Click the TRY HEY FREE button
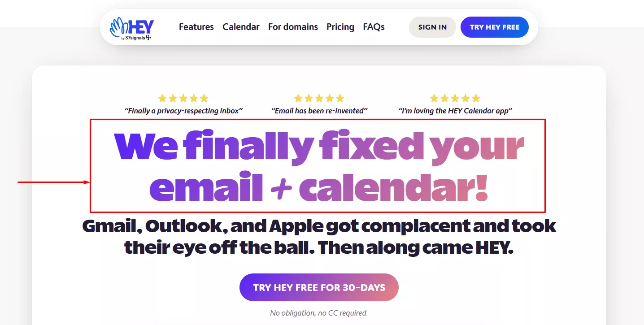This screenshot has height=325, width=644. [495, 27]
